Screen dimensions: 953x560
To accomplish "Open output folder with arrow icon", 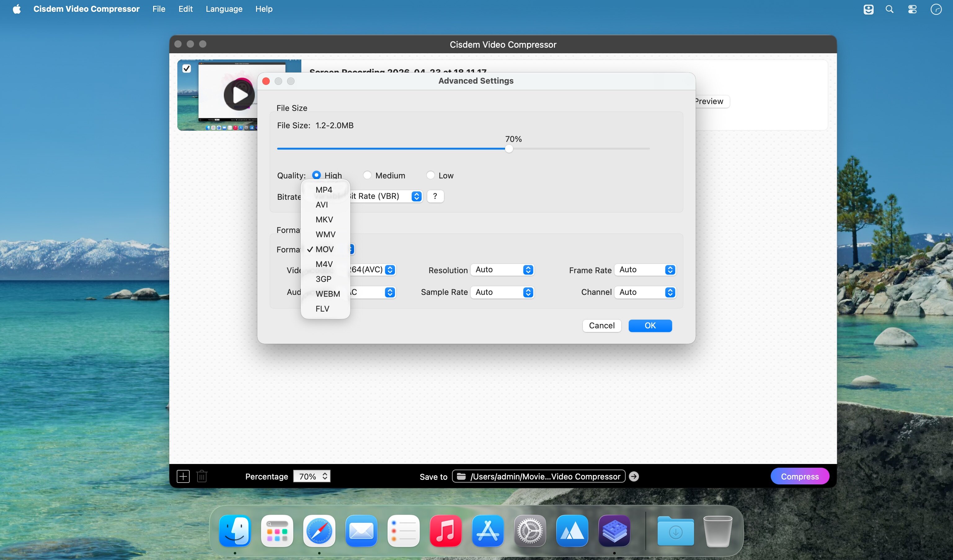I will tap(634, 476).
